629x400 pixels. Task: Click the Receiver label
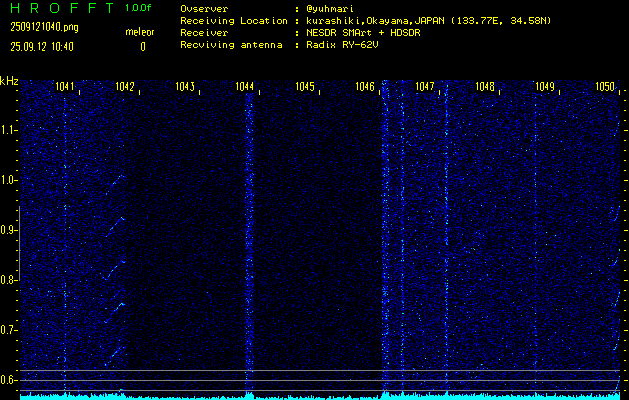(x=204, y=33)
